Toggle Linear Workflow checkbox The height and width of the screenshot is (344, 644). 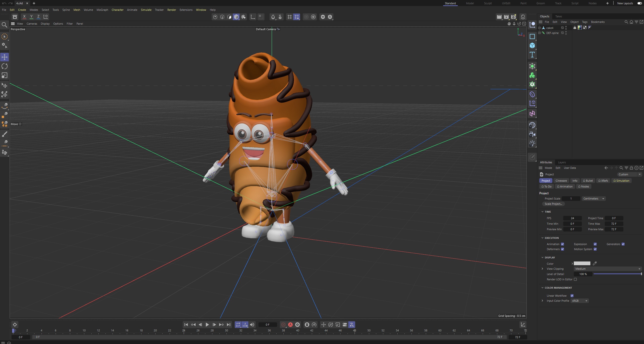pos(572,296)
